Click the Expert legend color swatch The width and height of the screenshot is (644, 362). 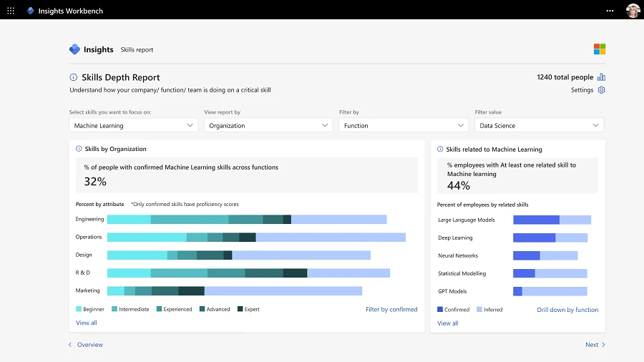[x=239, y=310]
